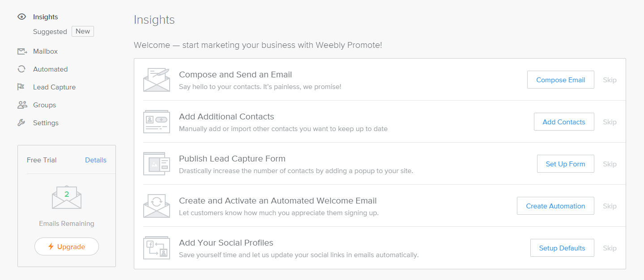Screen dimensions: 644x280
Task: Click the Insights eye icon in sidebar
Action: [x=21, y=17]
